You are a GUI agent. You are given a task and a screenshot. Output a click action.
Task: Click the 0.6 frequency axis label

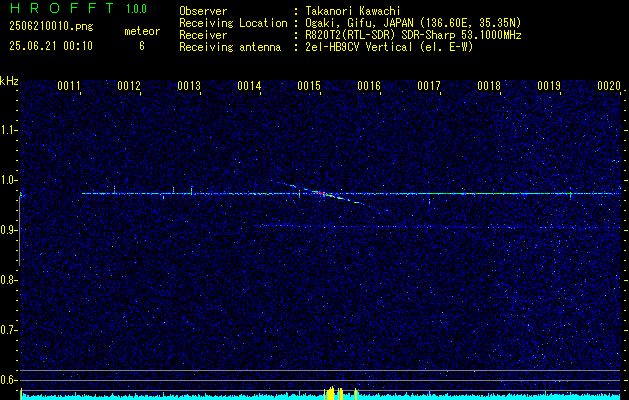click(10, 380)
